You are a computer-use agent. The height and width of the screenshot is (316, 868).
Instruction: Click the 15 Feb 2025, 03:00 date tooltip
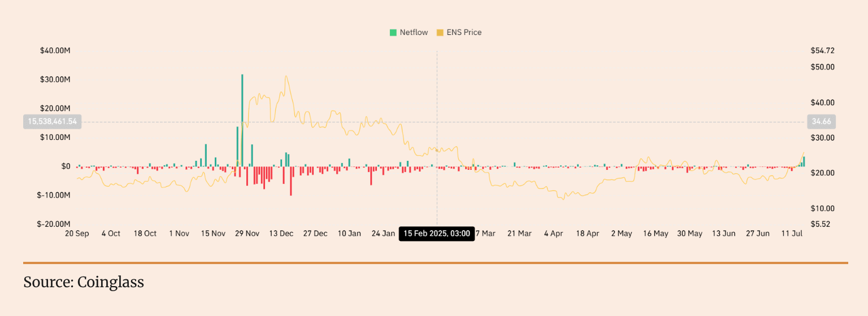437,234
